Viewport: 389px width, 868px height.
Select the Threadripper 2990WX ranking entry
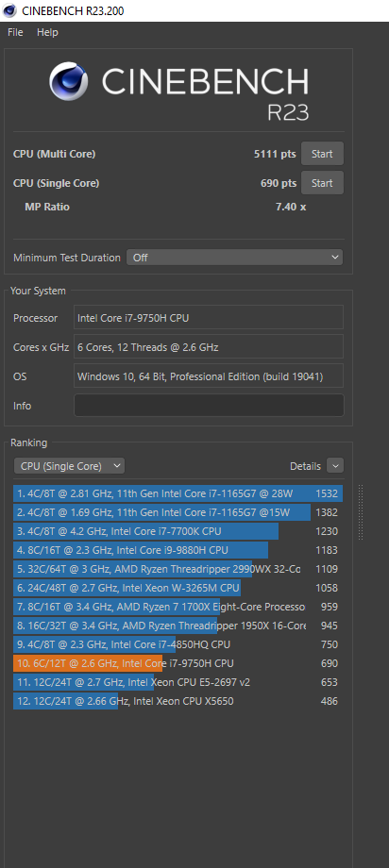pyautogui.click(x=178, y=569)
